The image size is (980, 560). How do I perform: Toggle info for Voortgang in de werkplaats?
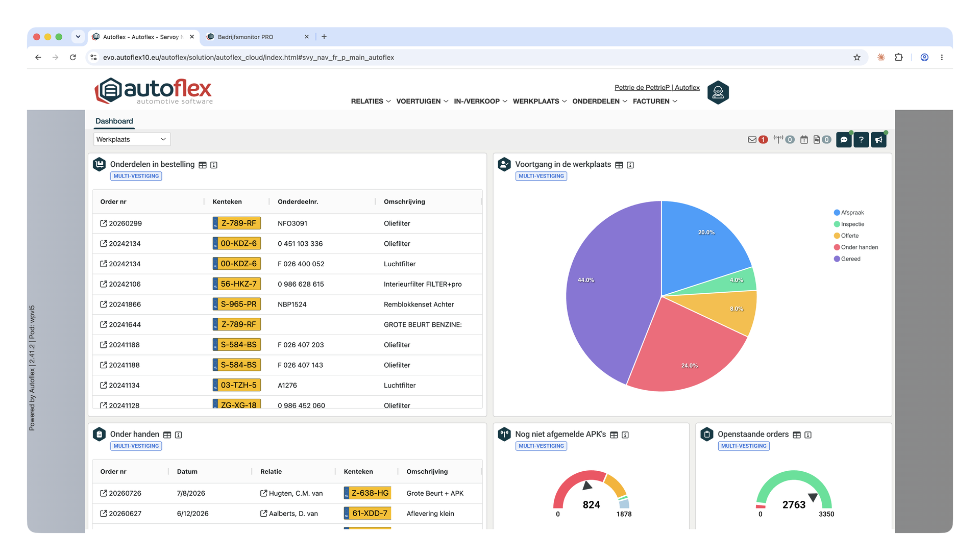(630, 165)
